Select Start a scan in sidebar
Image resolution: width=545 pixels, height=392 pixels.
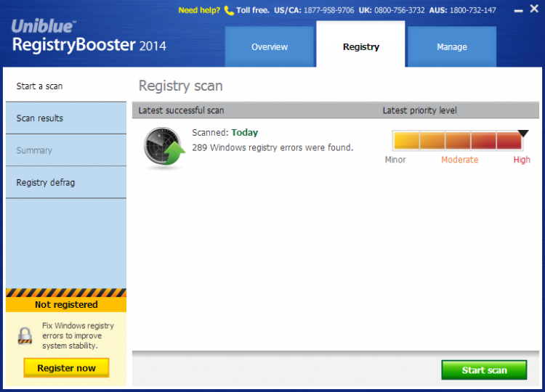[66, 86]
